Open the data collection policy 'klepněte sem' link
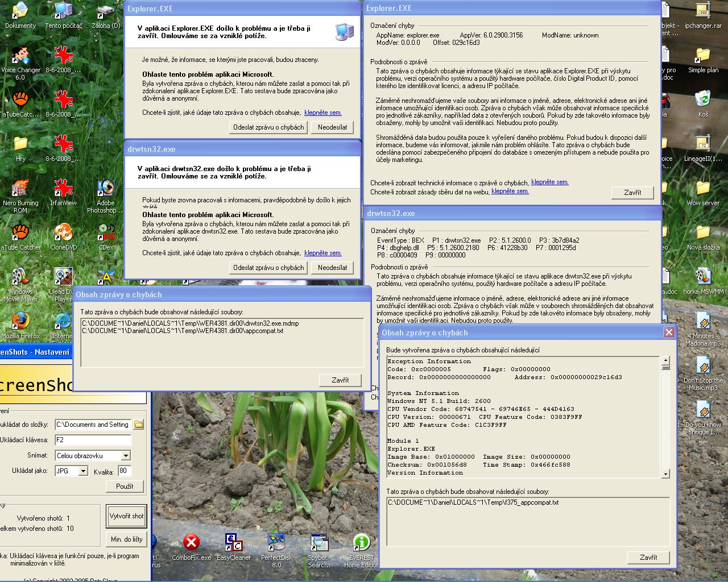728x582 pixels. coord(510,191)
